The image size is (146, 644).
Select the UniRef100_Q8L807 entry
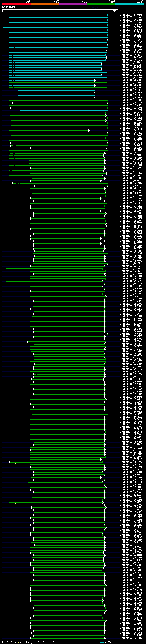point(131,87)
